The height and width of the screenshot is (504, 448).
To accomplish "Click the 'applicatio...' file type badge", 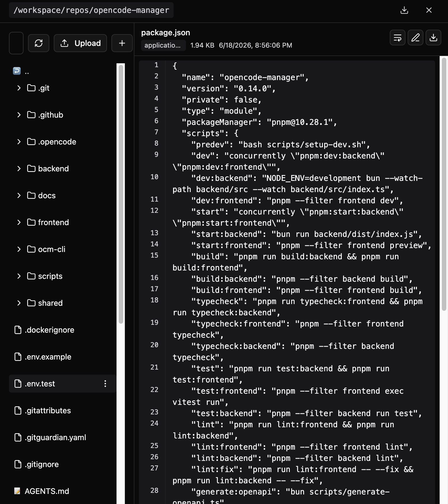I will 163,45.
